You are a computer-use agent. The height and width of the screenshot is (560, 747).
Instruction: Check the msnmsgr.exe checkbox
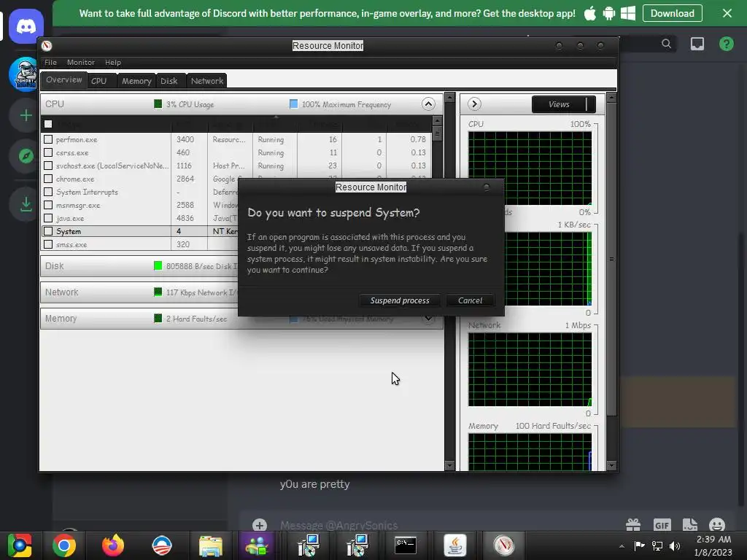(48, 205)
